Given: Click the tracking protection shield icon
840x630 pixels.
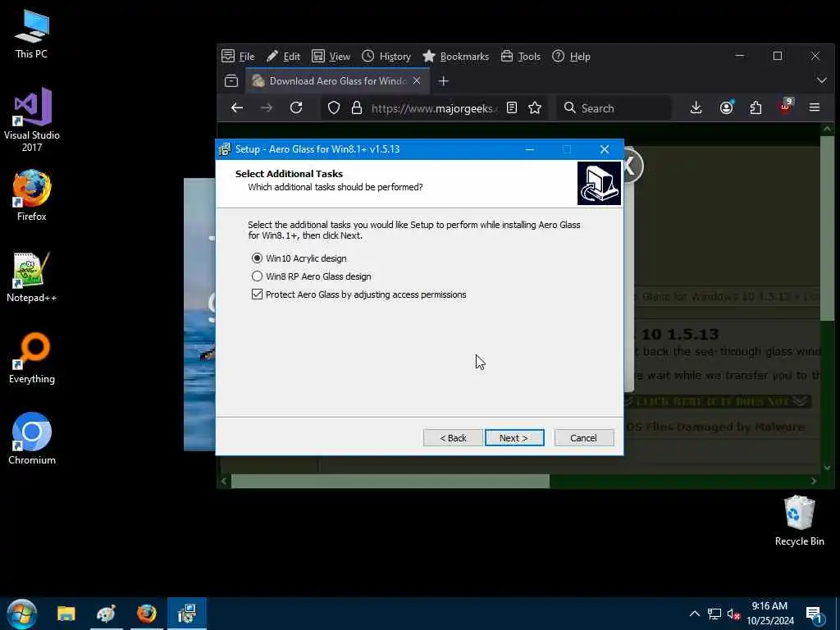Looking at the screenshot, I should [x=334, y=108].
